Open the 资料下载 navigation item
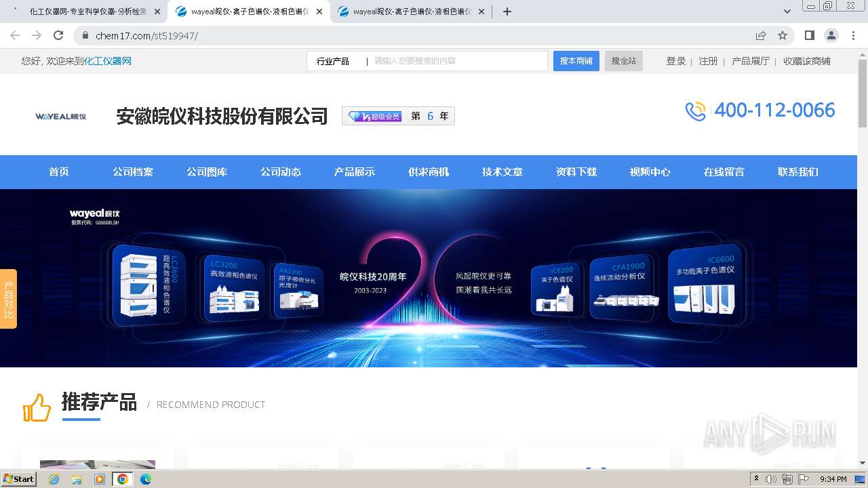Viewport: 868px width, 488px height. point(576,172)
